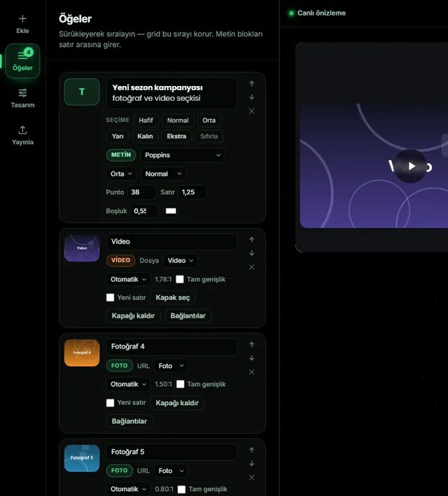
Task: Toggle Tam genişlik for Fotoğraf 4
Action: click(180, 384)
